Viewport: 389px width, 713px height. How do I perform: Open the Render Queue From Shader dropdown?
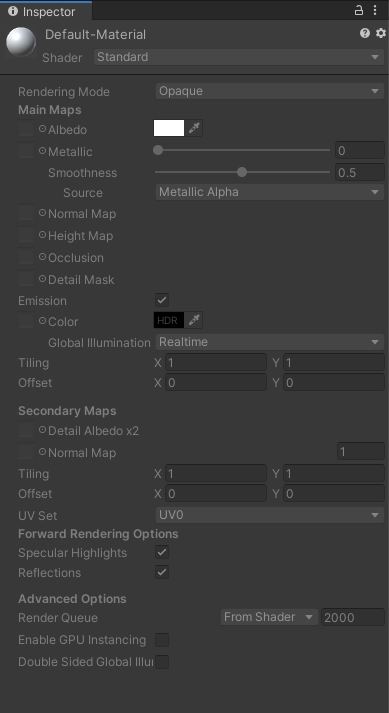(x=269, y=617)
